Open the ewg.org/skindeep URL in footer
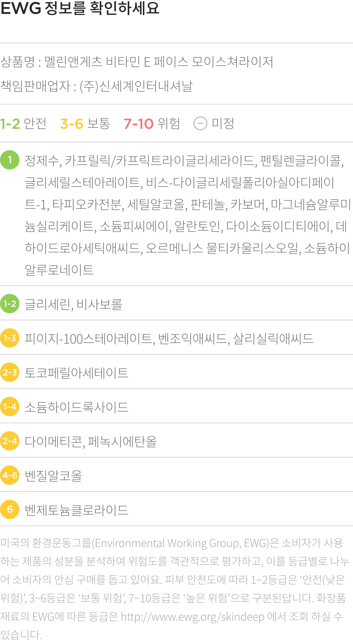Image resolution: width=353 pixels, height=644 pixels. click(x=193, y=617)
